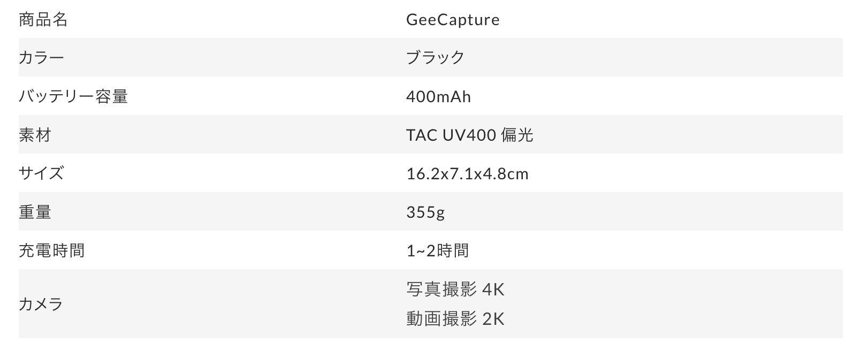Select the 355g weight value
868x350 pixels.
(x=425, y=212)
